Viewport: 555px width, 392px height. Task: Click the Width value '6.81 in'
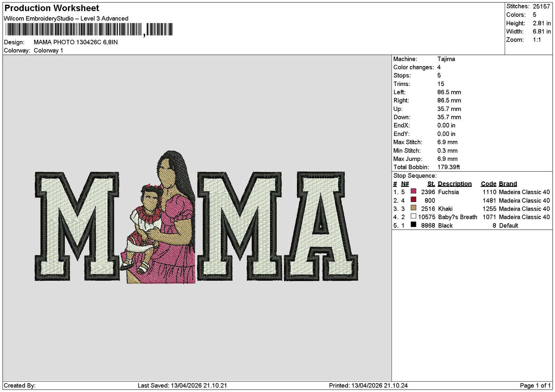pos(542,31)
